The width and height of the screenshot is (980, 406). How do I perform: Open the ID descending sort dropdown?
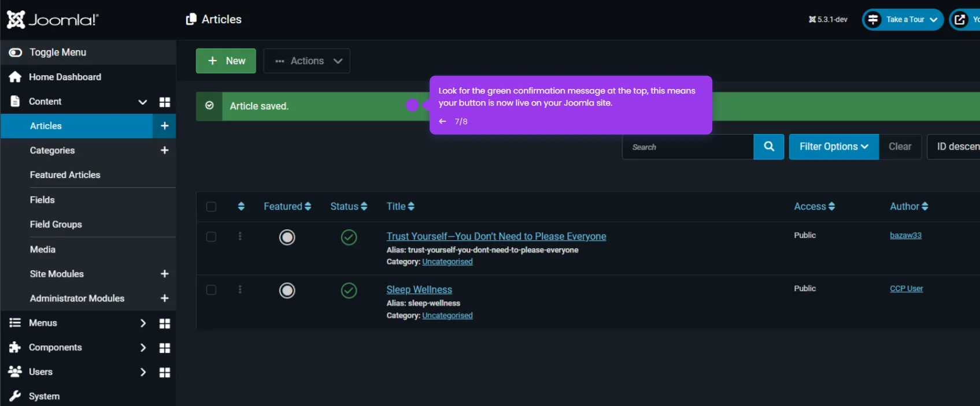[x=953, y=147]
